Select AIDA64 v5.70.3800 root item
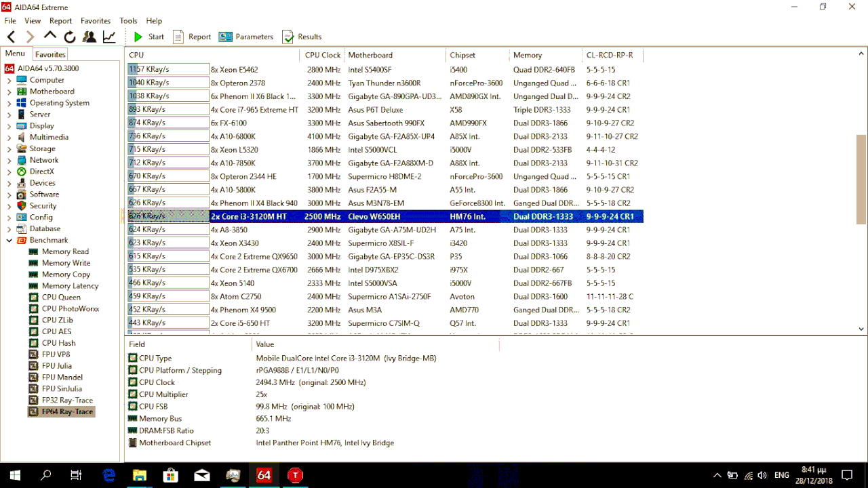 [x=42, y=68]
